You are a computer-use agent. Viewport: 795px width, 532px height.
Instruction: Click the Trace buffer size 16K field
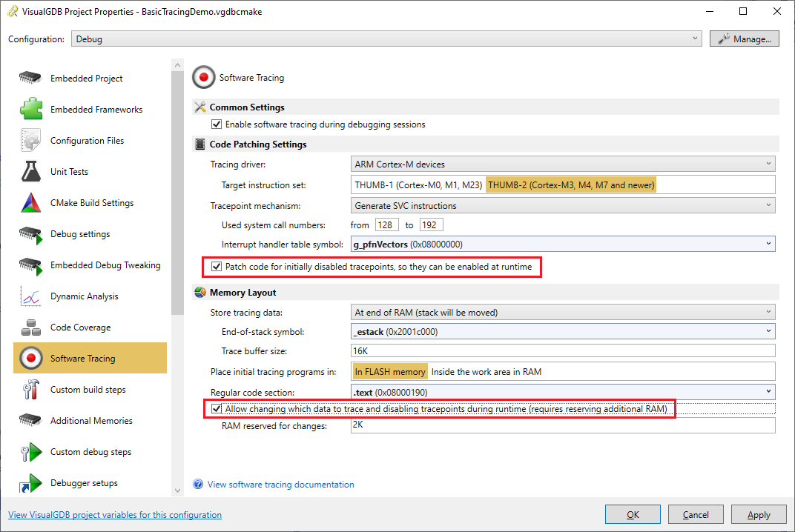pos(563,350)
